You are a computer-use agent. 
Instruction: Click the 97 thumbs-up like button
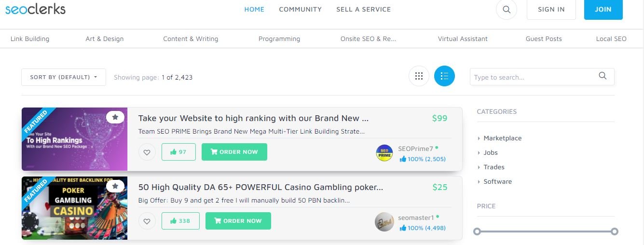178,152
